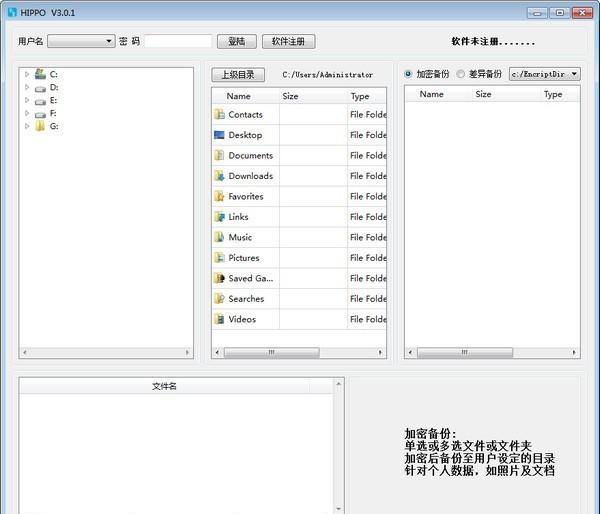The width and height of the screenshot is (600, 514).
Task: Click the Pictures folder icon
Action: 219,258
